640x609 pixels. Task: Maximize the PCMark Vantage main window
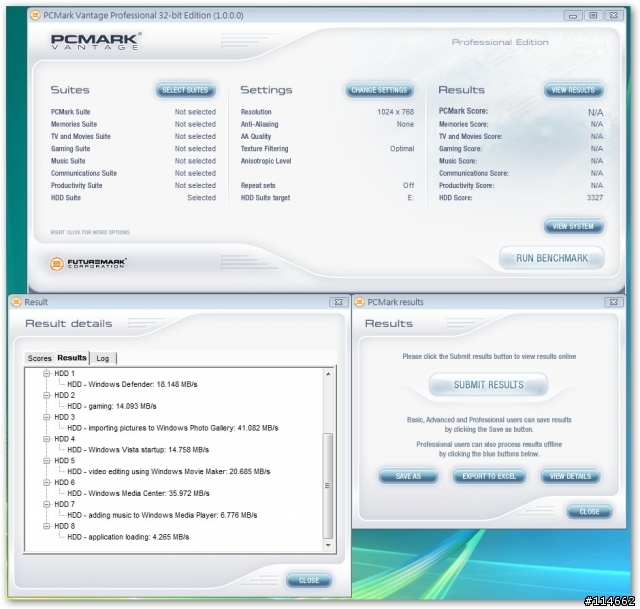(593, 16)
